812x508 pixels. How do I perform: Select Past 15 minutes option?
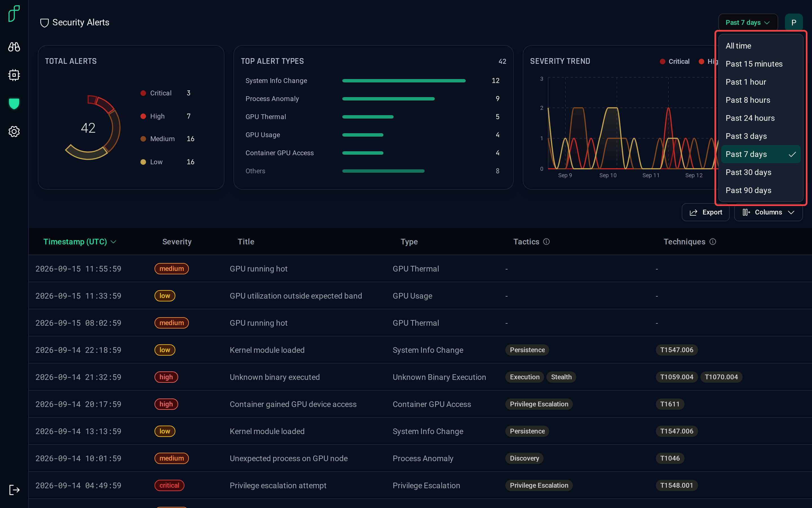click(x=761, y=64)
